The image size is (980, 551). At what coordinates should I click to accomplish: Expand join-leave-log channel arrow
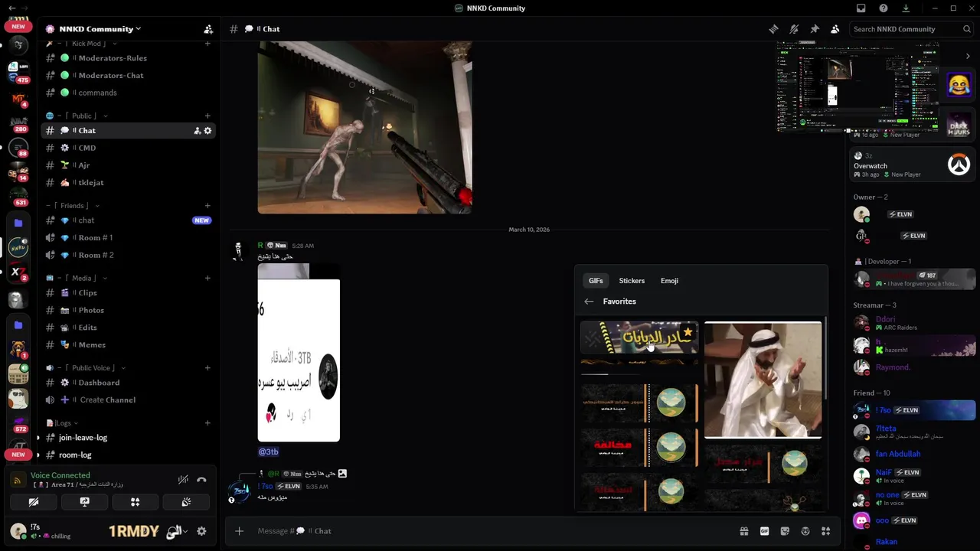coord(38,438)
